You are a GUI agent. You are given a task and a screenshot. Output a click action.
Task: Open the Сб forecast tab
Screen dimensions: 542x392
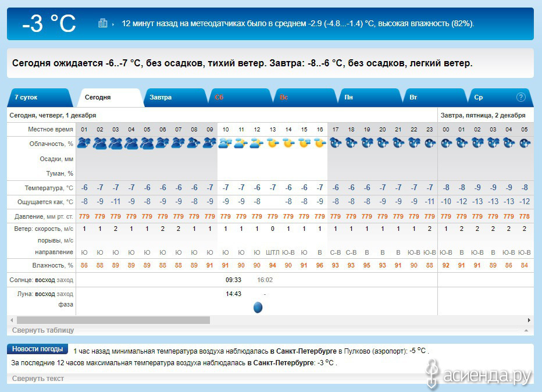click(x=240, y=98)
